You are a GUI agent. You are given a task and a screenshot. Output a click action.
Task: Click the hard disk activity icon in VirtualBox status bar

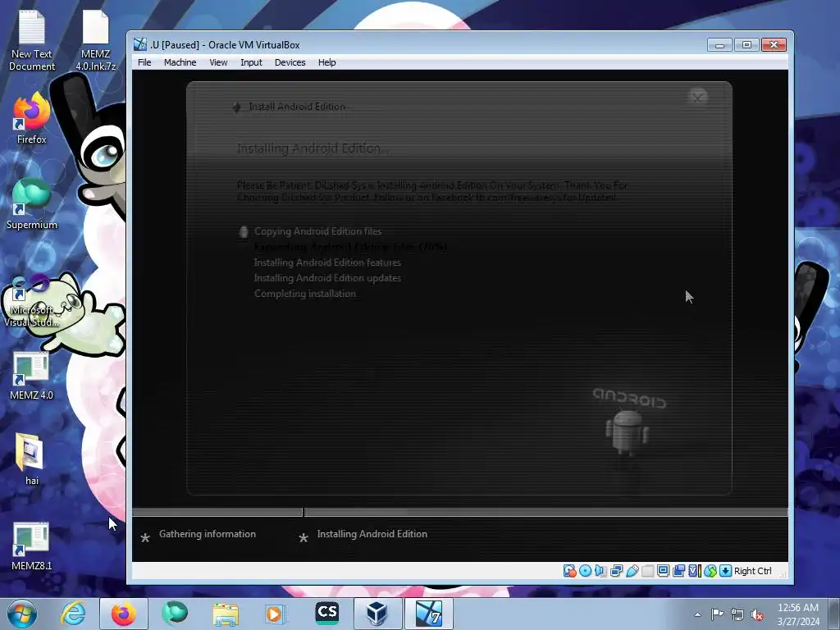[569, 571]
